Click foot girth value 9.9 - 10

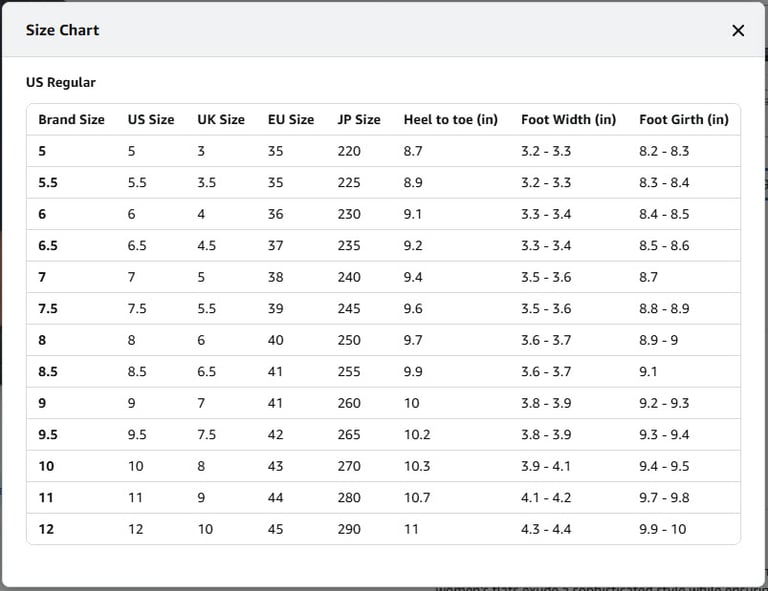662,529
